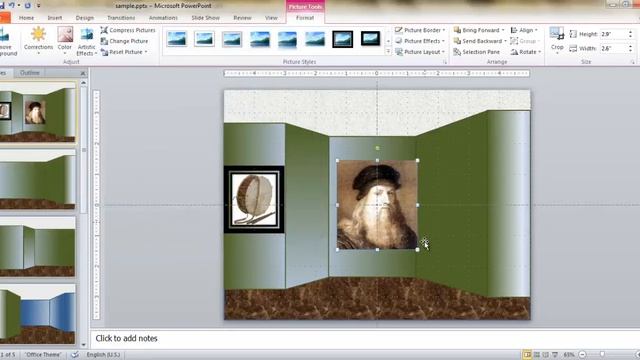Start Slide Show from status bar
640x360 pixels.
point(555,355)
